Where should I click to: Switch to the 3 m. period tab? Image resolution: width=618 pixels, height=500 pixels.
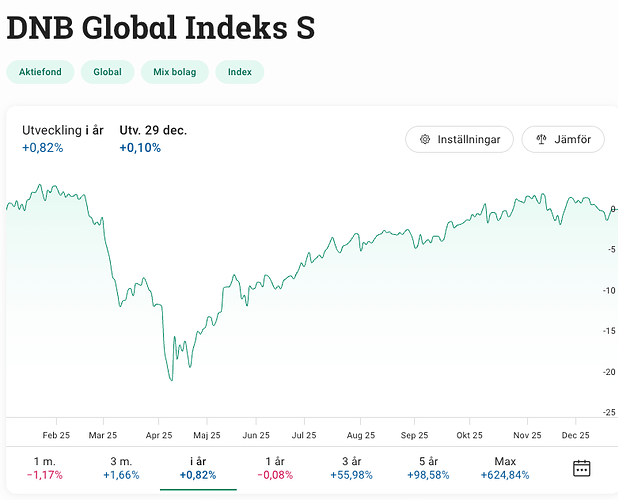123,467
